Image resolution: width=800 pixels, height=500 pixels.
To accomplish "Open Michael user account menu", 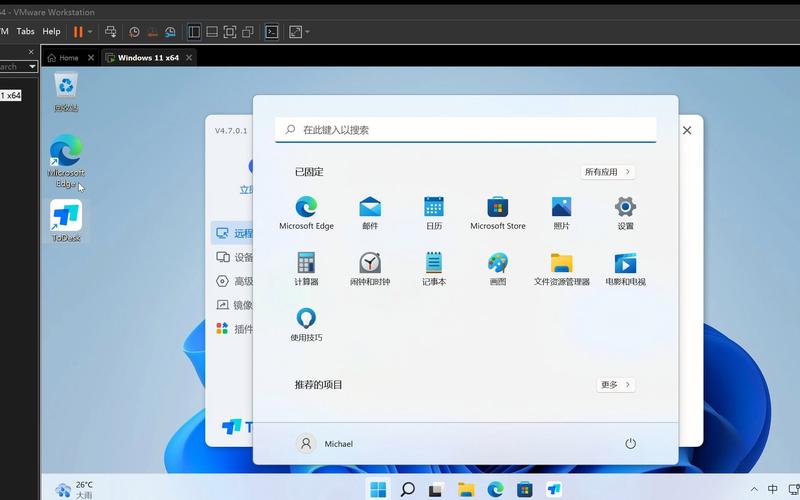I will coord(325,443).
